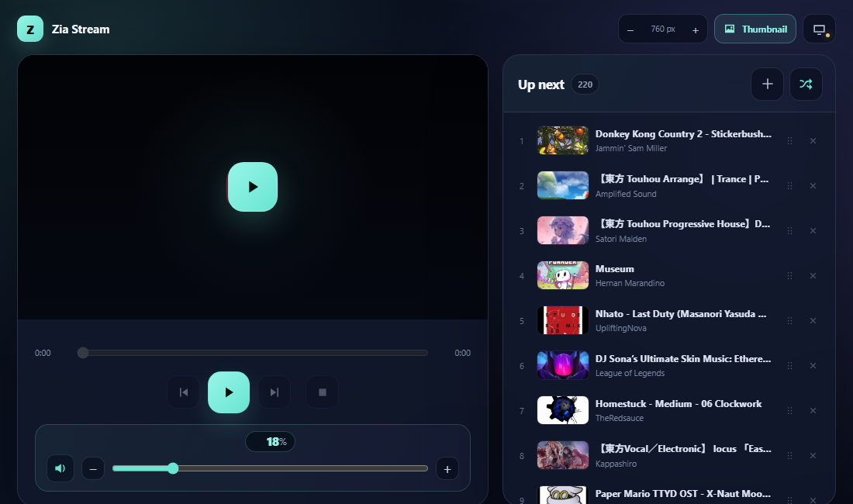The width and height of the screenshot is (853, 504).
Task: Click drag handle of Amplified Sound track
Action: [x=789, y=186]
